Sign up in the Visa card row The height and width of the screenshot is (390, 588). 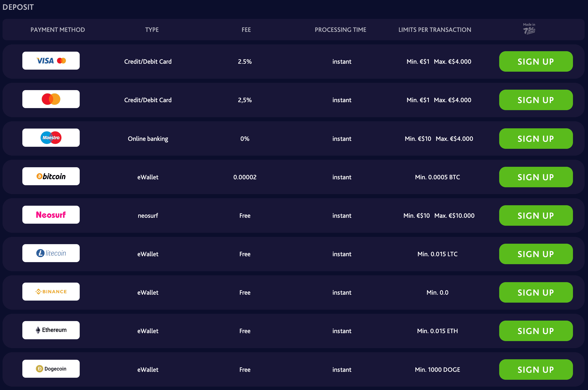pyautogui.click(x=536, y=61)
